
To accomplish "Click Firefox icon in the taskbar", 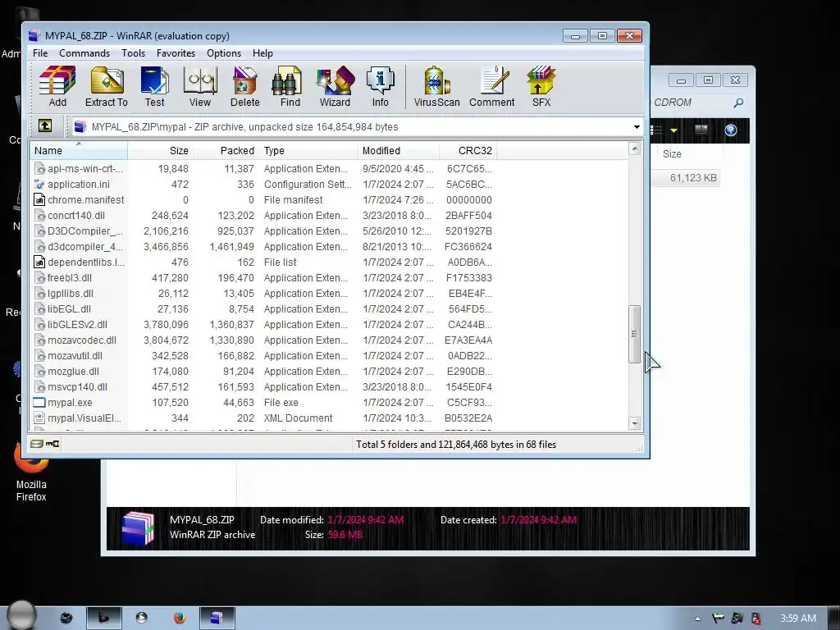I will (180, 618).
